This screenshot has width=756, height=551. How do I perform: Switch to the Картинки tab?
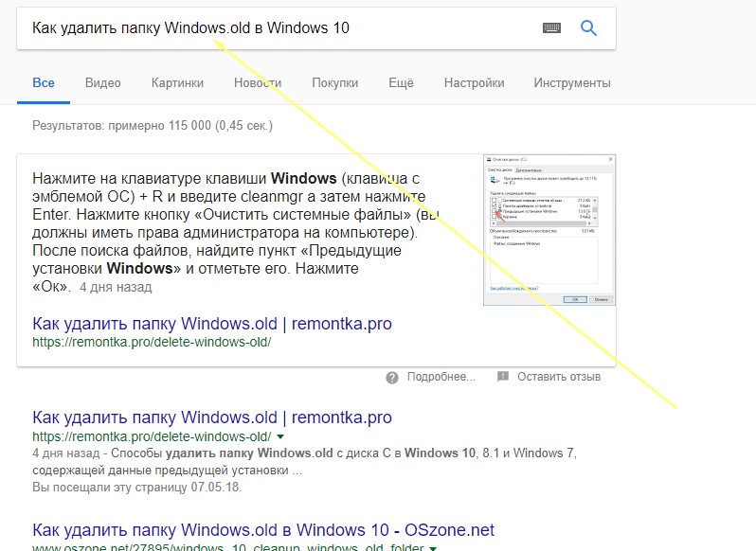[x=177, y=83]
